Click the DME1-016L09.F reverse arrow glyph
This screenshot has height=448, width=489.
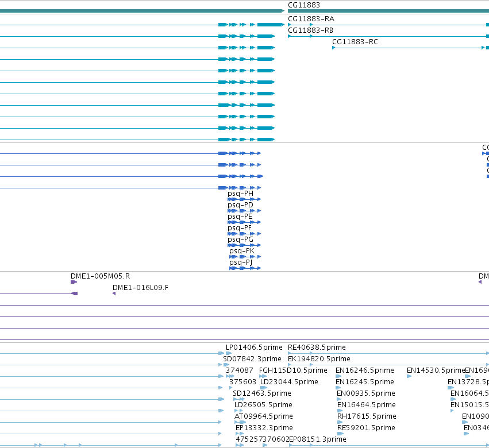point(114,293)
